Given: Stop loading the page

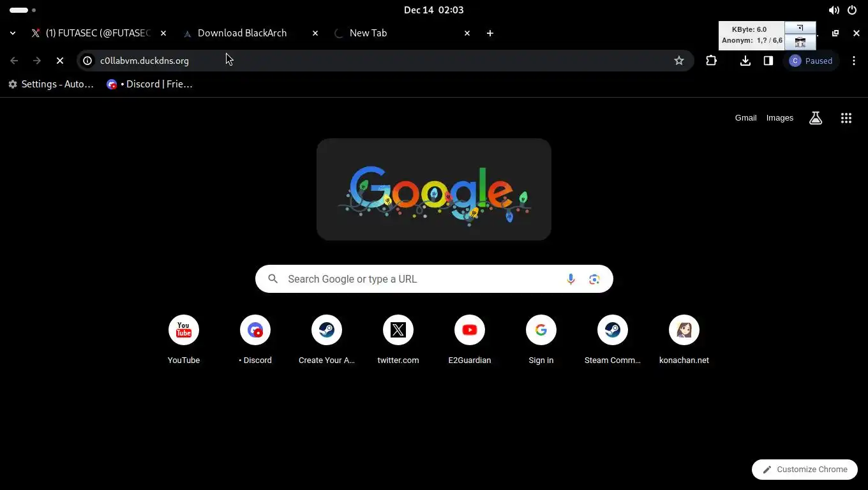Looking at the screenshot, I should tap(60, 61).
